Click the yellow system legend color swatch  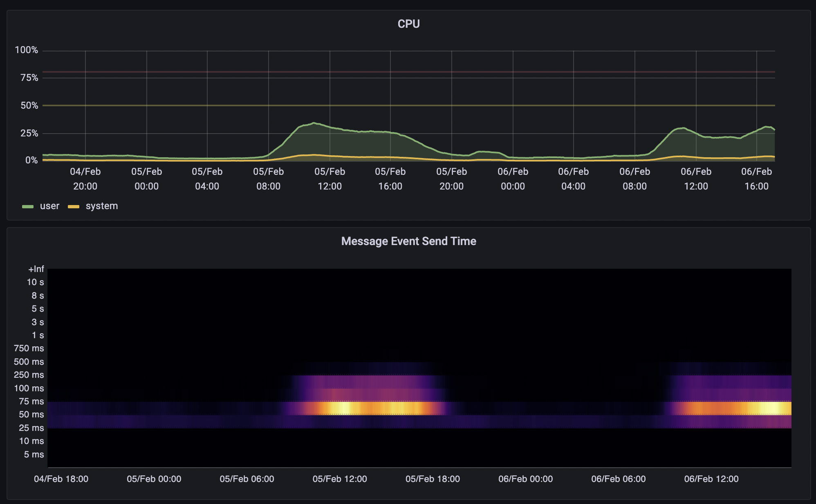[x=74, y=207]
